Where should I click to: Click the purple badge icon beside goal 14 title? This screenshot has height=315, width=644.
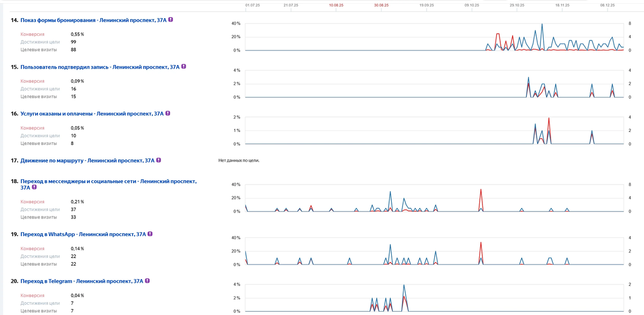click(x=171, y=20)
